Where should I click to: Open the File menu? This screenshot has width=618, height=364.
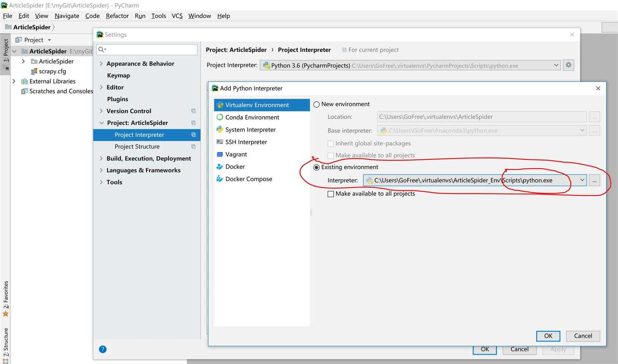coord(8,16)
